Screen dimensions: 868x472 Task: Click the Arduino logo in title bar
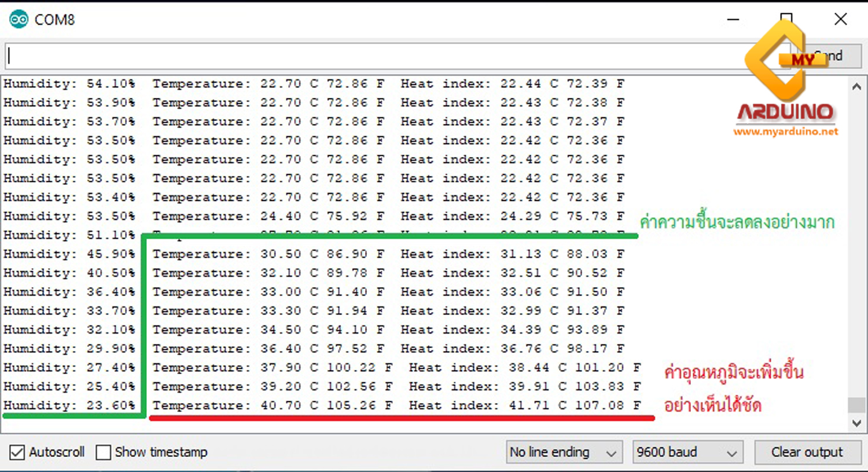point(19,20)
